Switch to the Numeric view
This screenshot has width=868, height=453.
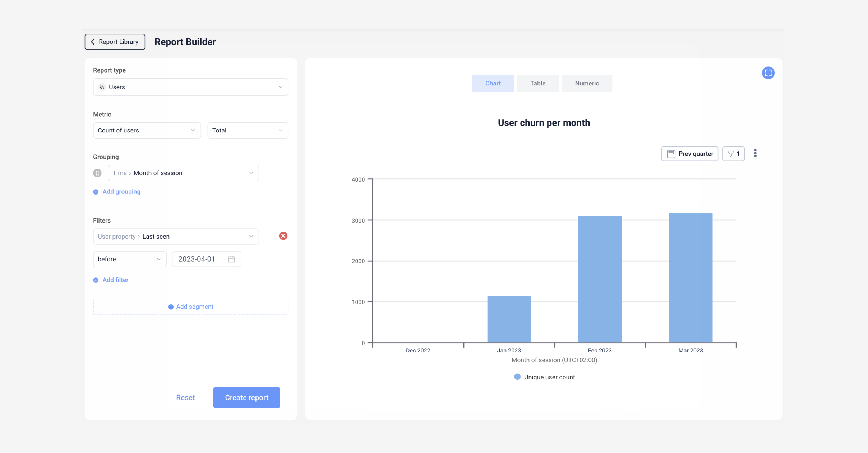pos(587,83)
